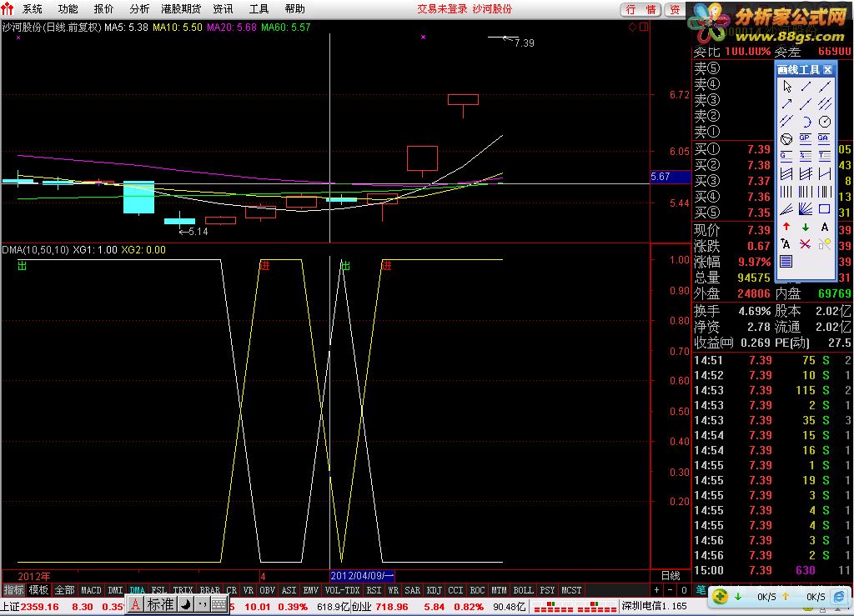Select the SAR indicator tab
This screenshot has height=616, width=854.
pos(412,590)
